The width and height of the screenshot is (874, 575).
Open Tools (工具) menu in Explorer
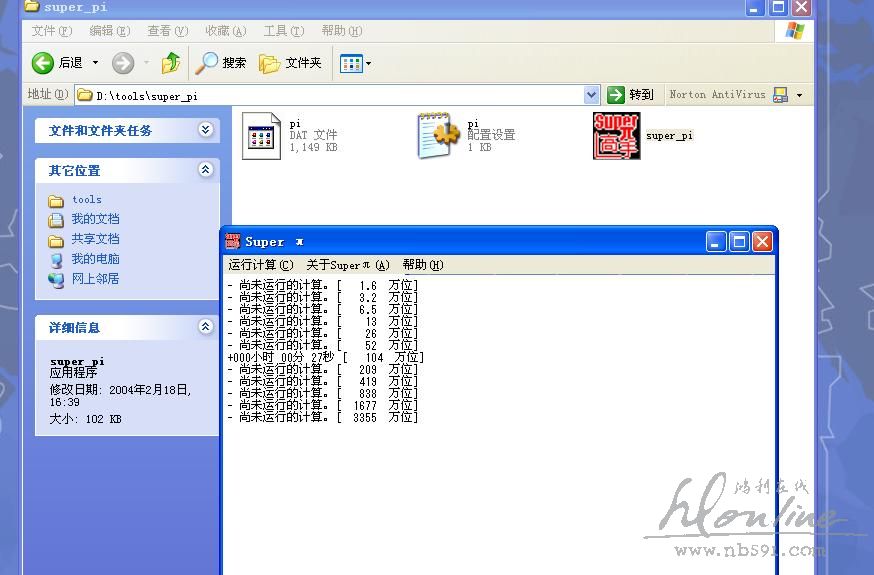(x=284, y=31)
